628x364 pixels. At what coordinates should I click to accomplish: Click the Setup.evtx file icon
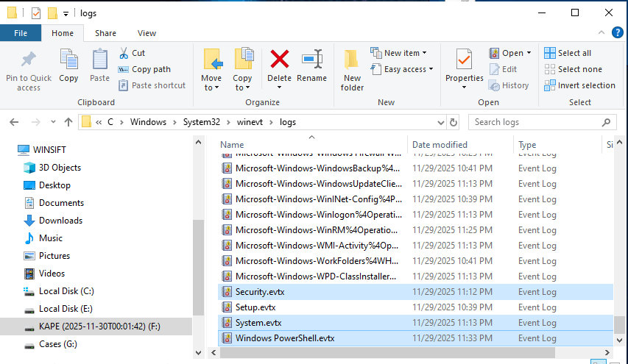(x=227, y=307)
